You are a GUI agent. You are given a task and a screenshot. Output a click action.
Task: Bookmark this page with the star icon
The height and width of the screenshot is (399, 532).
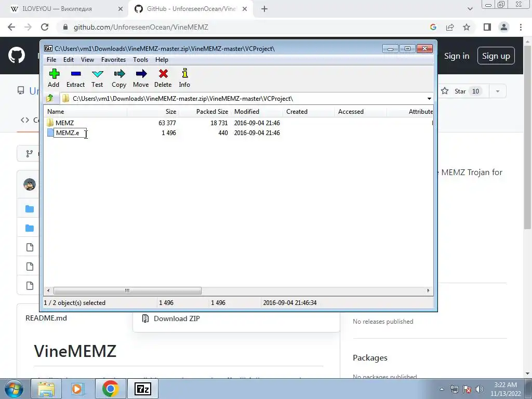467,27
